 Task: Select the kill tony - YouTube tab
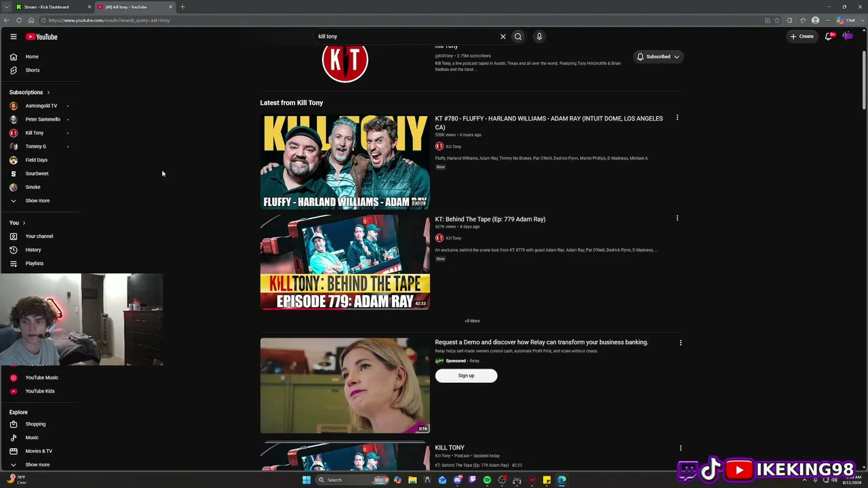(134, 7)
